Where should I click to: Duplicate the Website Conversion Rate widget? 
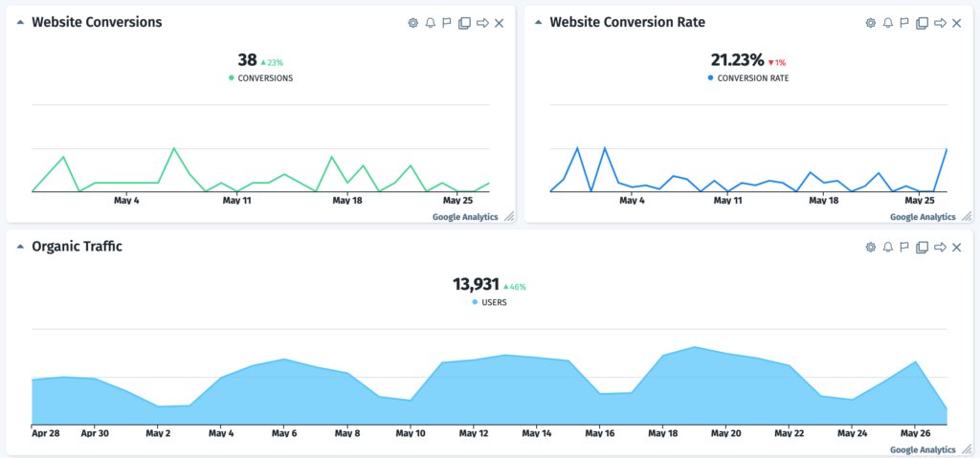tap(922, 23)
